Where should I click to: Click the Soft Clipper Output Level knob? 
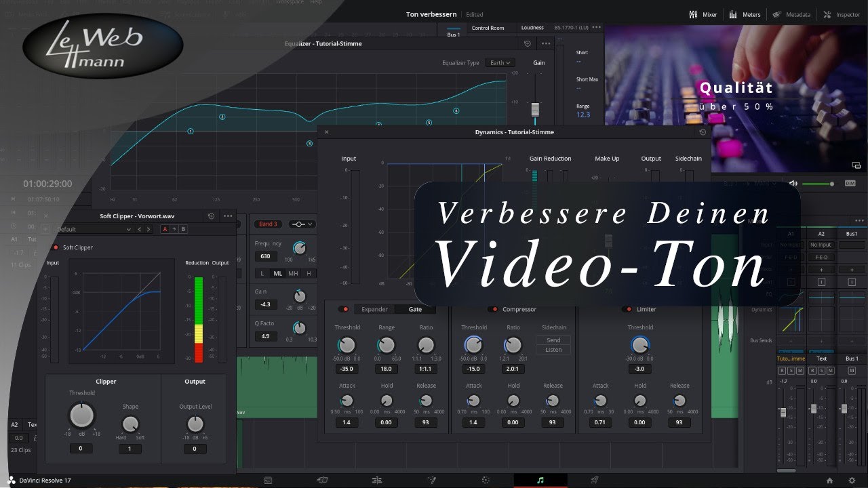195,424
